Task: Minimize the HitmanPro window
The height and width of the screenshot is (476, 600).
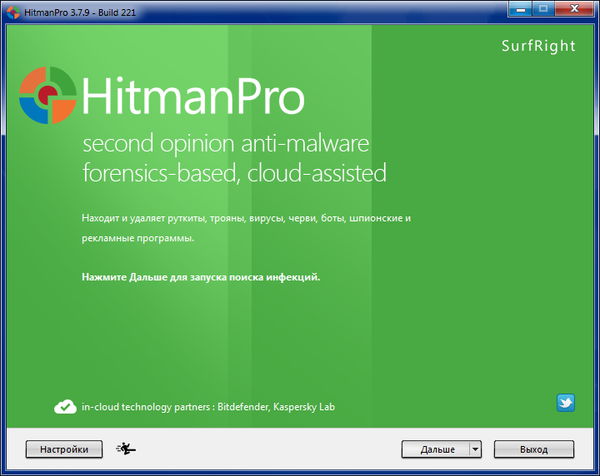Action: point(519,9)
